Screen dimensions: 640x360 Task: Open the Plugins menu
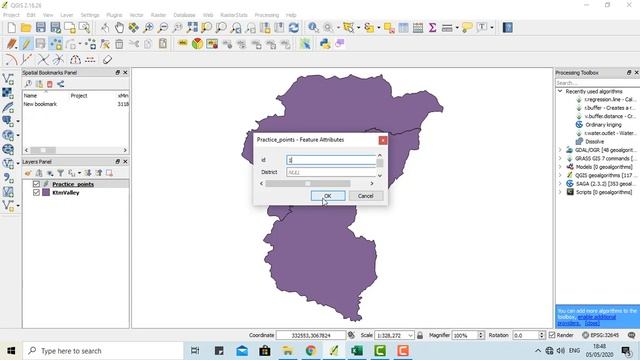(114, 15)
